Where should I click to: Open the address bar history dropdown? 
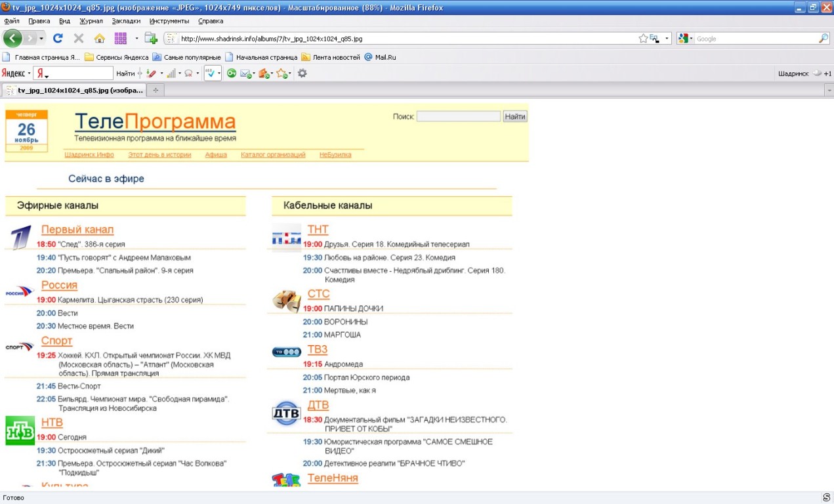click(x=667, y=39)
